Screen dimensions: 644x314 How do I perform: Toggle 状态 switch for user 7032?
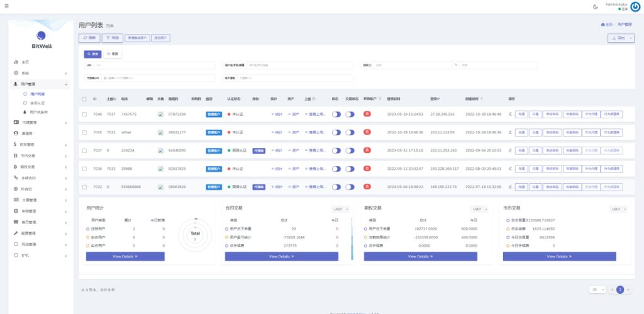click(336, 187)
